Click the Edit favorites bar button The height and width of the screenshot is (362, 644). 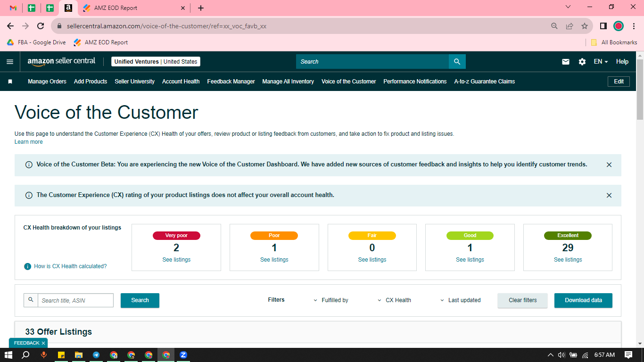click(619, 82)
